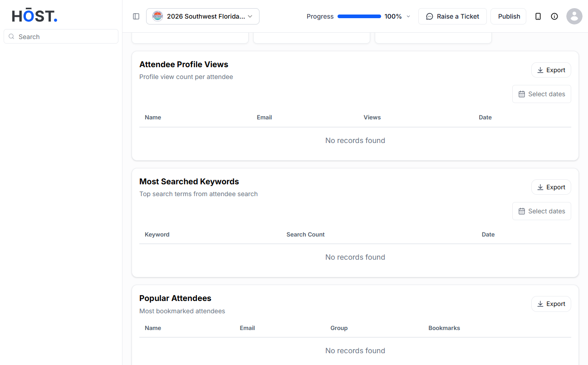The image size is (588, 365).
Task: Click the info circle icon
Action: click(x=554, y=16)
